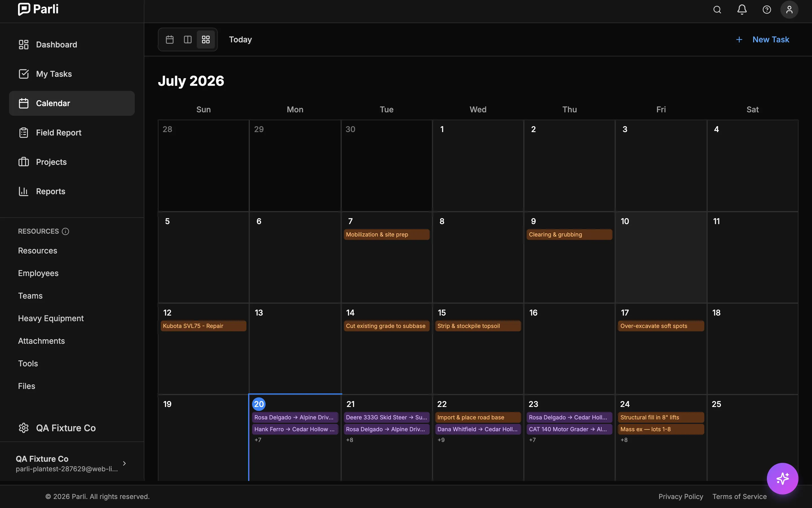Open Files under Resources

click(x=27, y=386)
